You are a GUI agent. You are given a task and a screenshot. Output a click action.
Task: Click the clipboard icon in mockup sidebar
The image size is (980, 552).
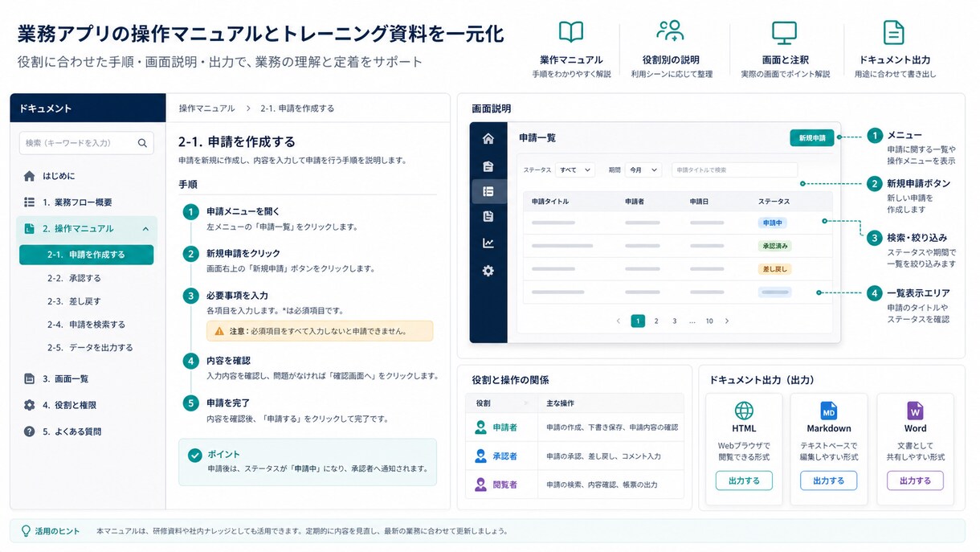point(488,166)
